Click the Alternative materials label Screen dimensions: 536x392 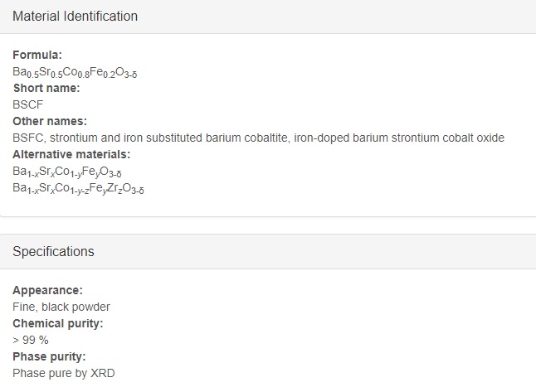71,154
